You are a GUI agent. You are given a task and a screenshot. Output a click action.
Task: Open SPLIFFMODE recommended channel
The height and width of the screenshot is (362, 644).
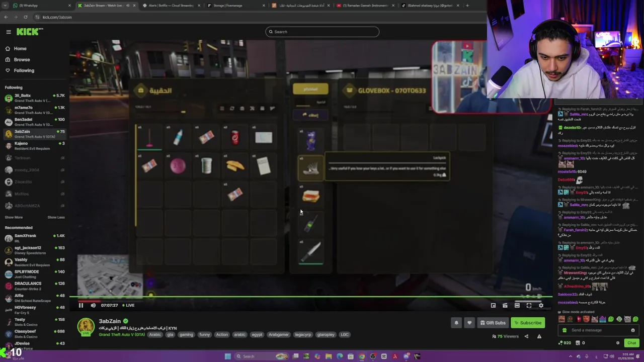(x=35, y=274)
